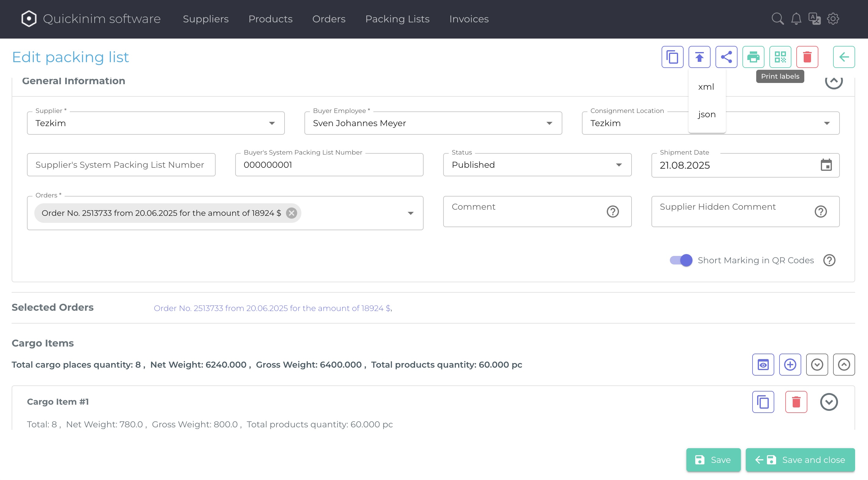Expand Cargo Item #1 details
Viewport: 868px width, 480px height.
(828, 402)
